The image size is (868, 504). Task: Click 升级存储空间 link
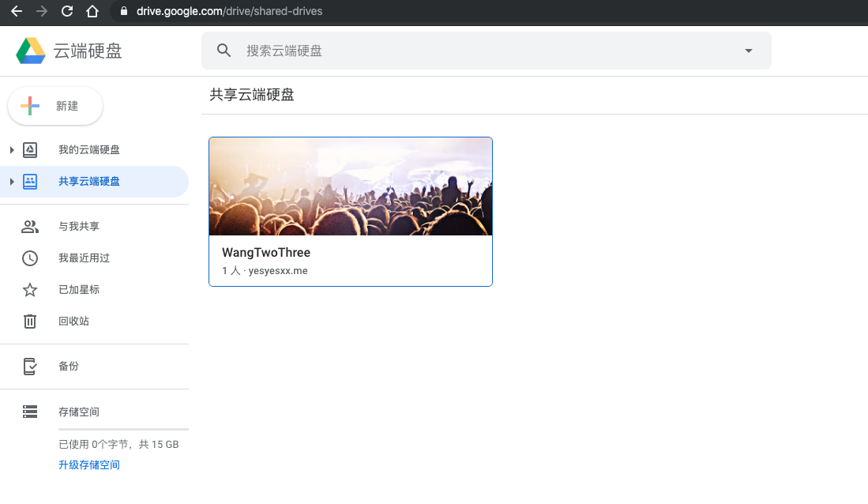(88, 465)
